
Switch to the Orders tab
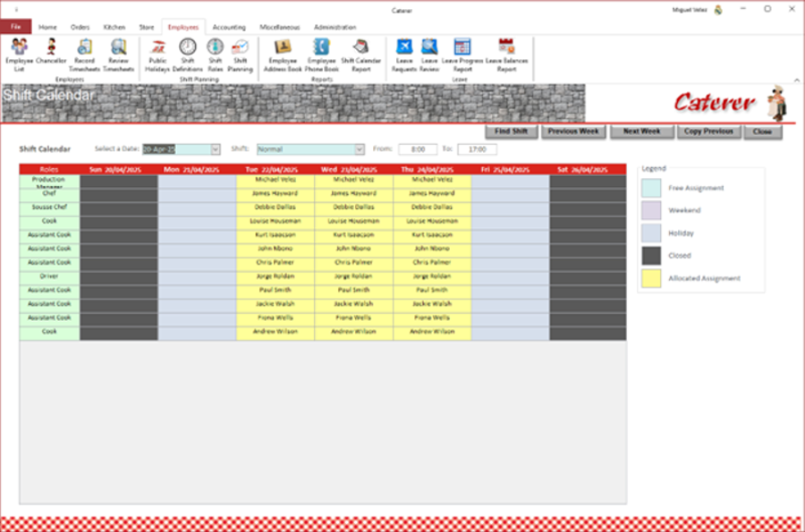80,27
